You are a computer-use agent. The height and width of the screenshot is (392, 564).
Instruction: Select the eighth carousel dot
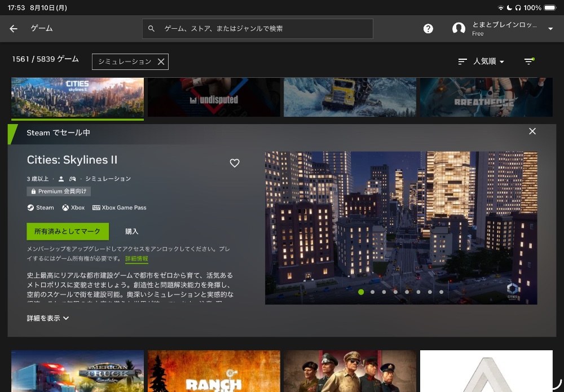[442, 292]
